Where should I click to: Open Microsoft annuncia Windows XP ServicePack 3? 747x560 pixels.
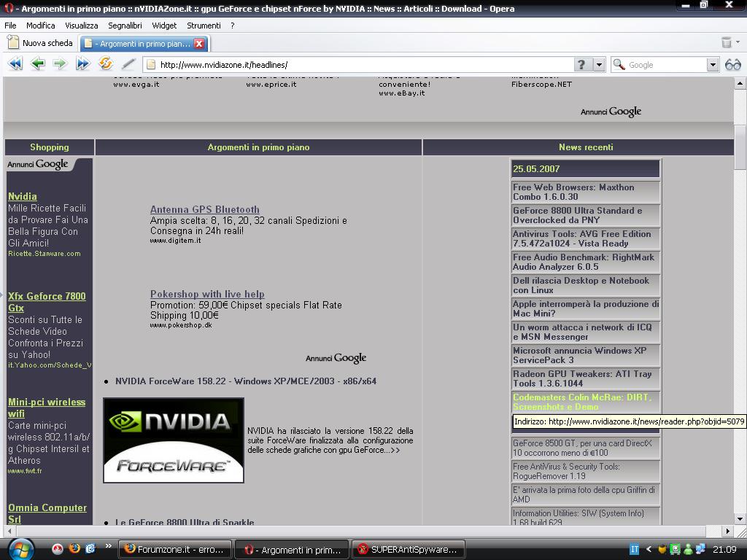[586, 355]
